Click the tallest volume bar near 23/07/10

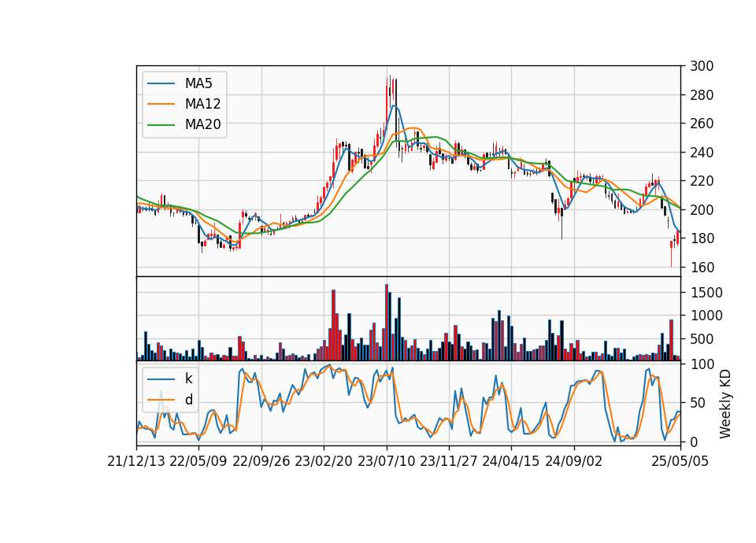387,323
